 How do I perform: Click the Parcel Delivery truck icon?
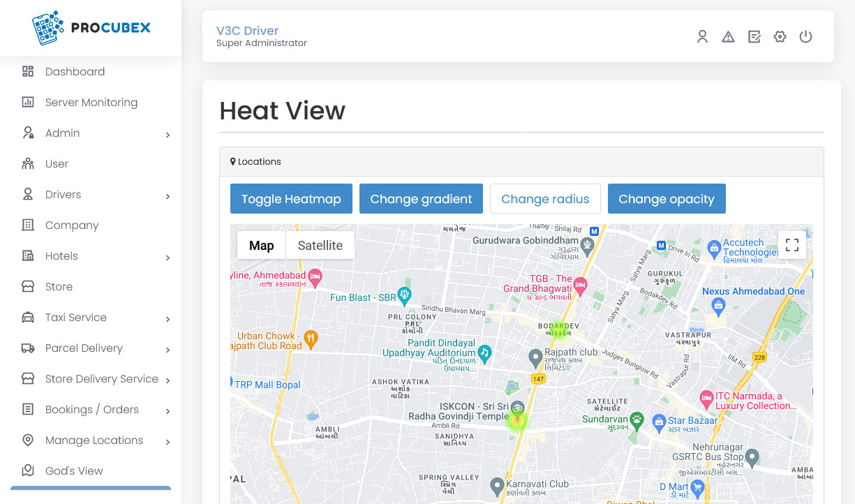point(28,348)
